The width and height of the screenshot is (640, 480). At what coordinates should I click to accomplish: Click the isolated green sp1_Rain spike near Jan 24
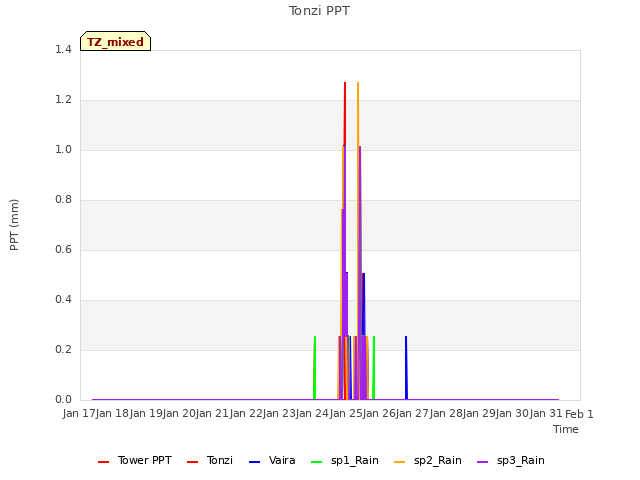click(x=315, y=368)
